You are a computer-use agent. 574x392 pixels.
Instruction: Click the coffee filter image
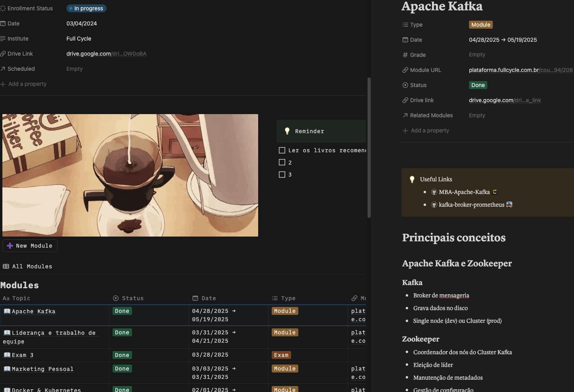click(130, 175)
